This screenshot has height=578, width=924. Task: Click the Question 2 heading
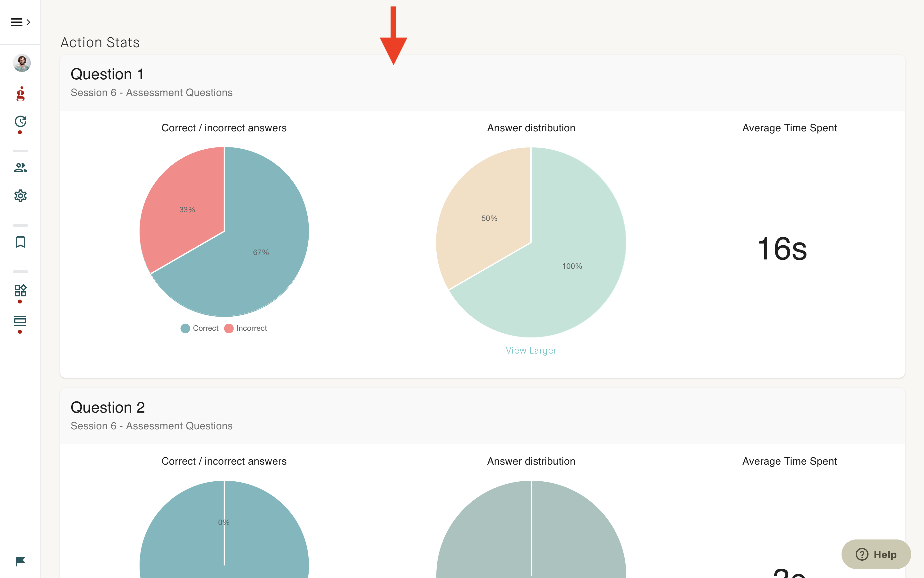[108, 407]
